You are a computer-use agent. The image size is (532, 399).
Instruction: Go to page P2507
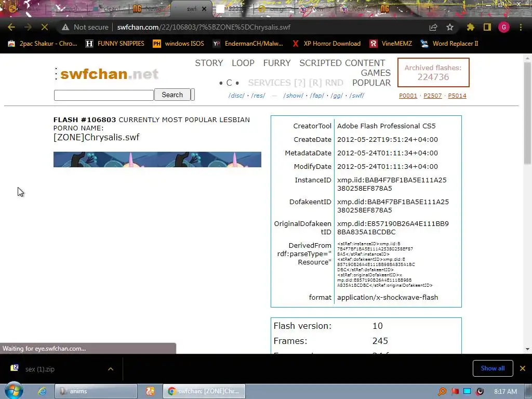click(x=433, y=96)
